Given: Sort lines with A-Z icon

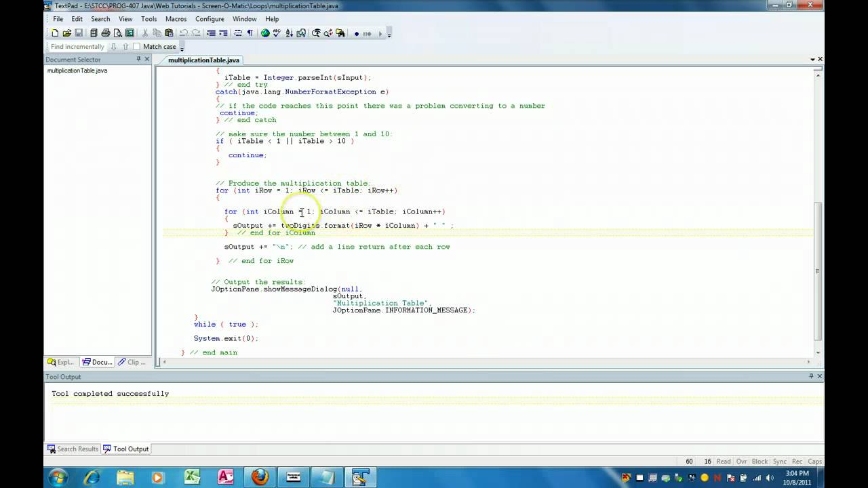Looking at the screenshot, I should pyautogui.click(x=289, y=33).
